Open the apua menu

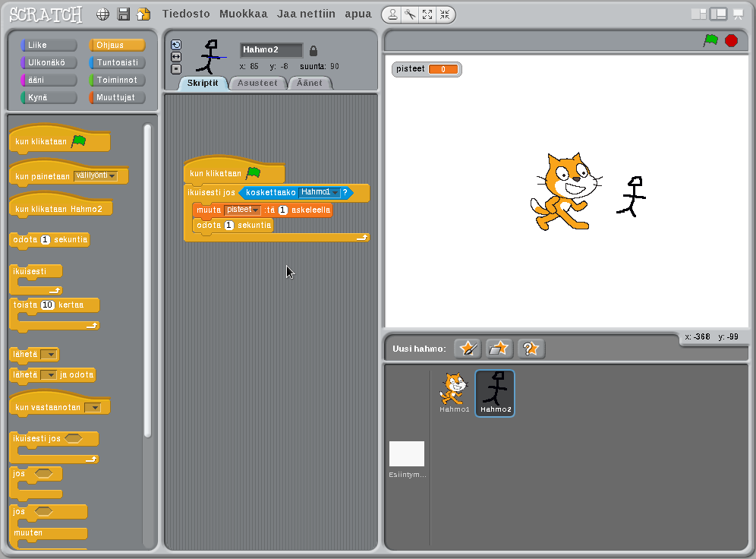click(x=358, y=14)
